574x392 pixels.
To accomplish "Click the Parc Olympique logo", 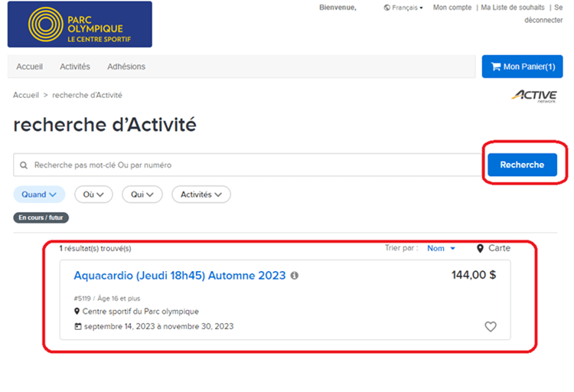I will point(79,24).
